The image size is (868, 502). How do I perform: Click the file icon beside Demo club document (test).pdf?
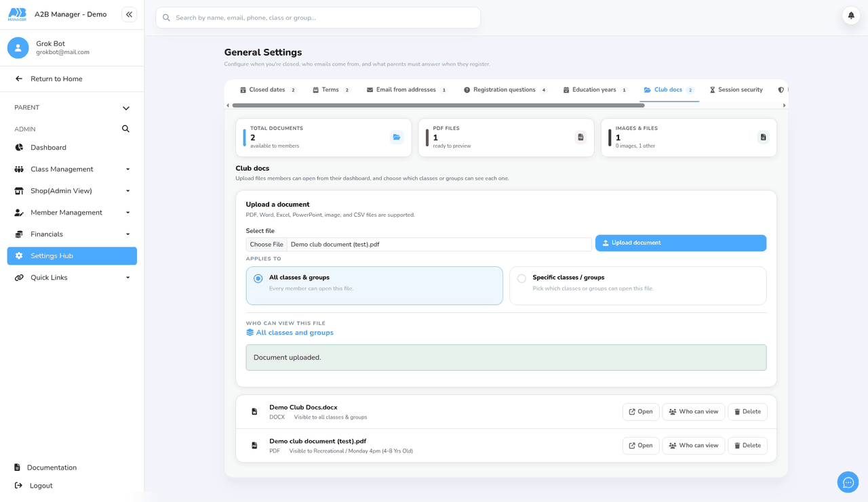(x=254, y=446)
